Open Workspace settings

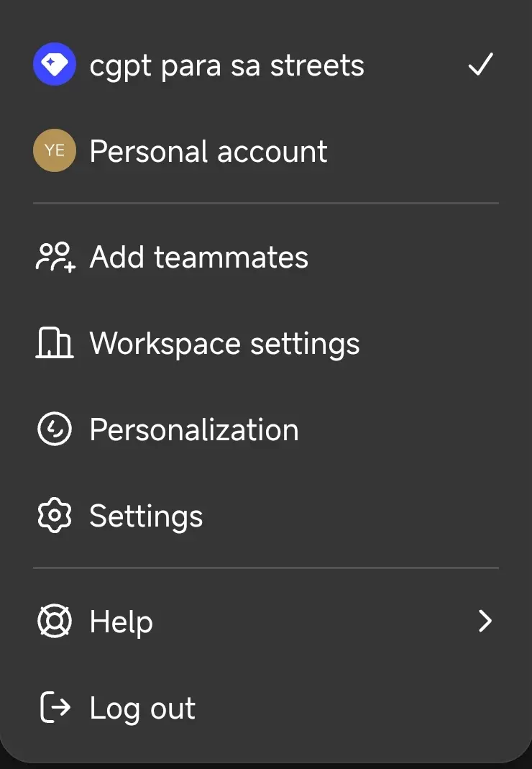(266, 343)
